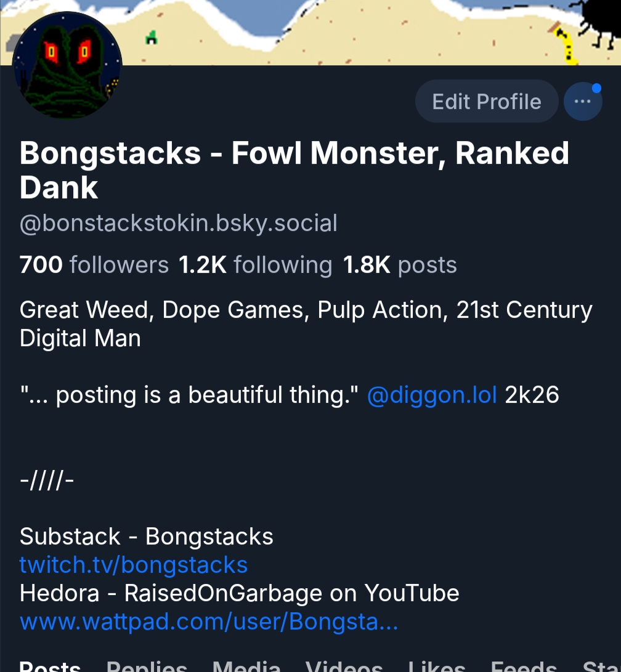Open the Feeds tab

pos(524,666)
